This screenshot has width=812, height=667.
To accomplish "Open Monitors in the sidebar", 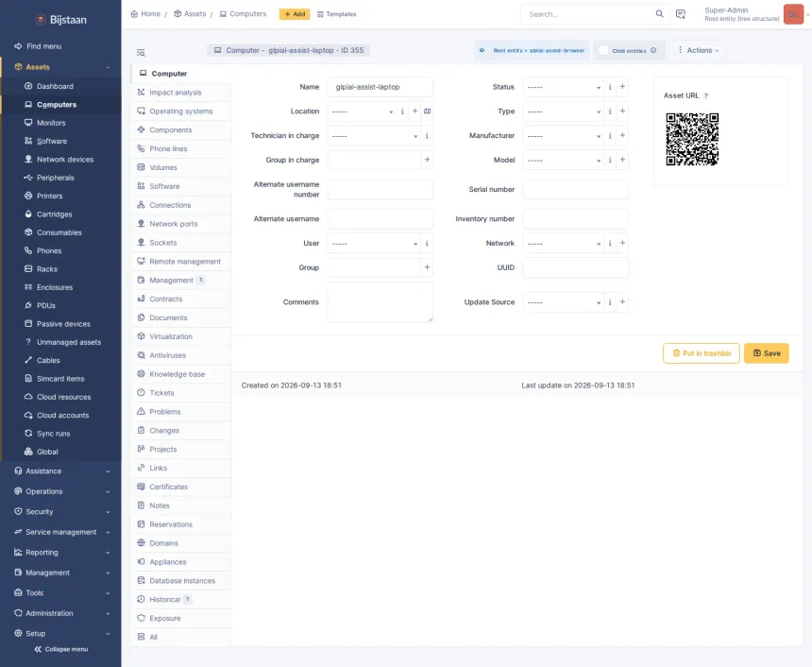I will click(x=60, y=123).
